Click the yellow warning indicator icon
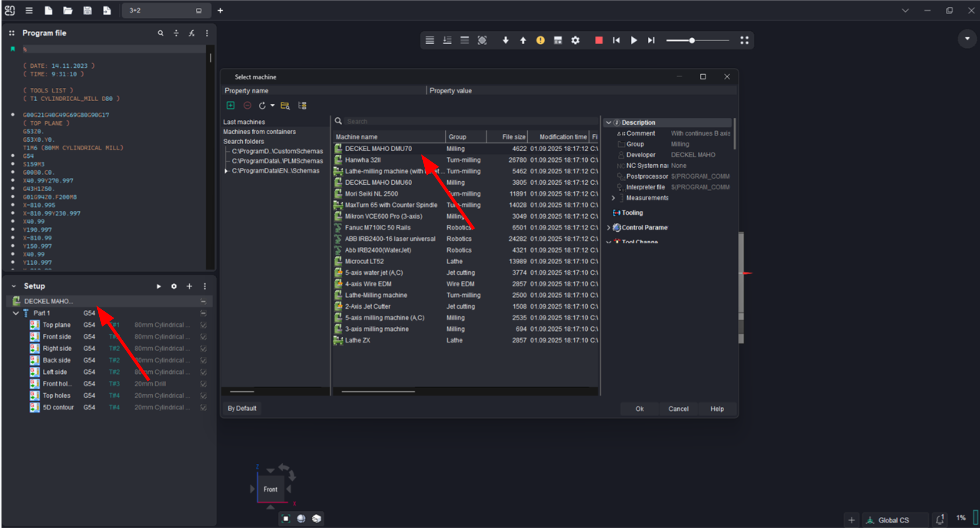 coord(540,40)
